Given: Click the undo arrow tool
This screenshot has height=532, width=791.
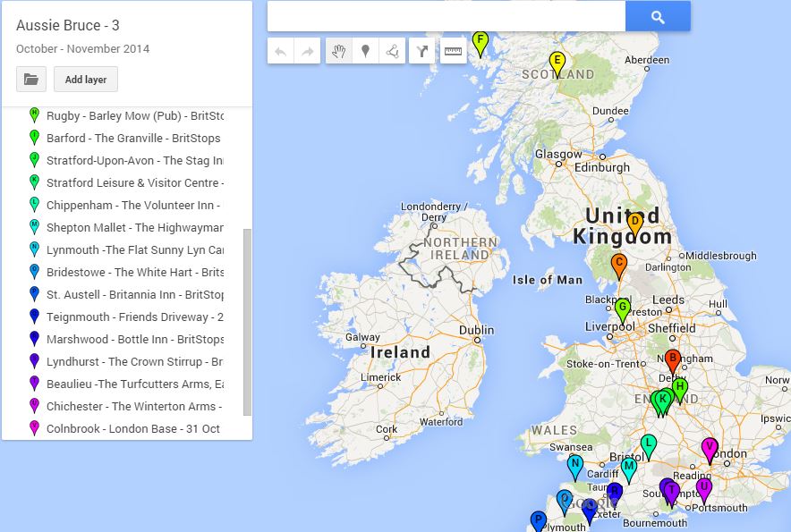Looking at the screenshot, I should [281, 52].
